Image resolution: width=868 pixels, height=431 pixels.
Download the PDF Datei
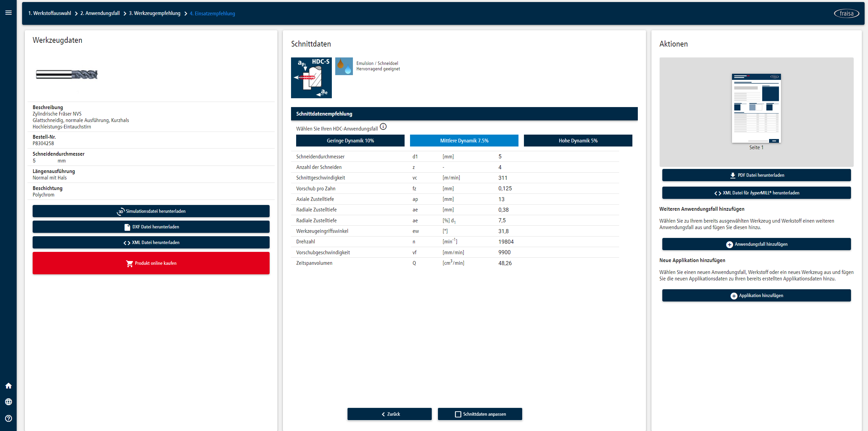756,175
